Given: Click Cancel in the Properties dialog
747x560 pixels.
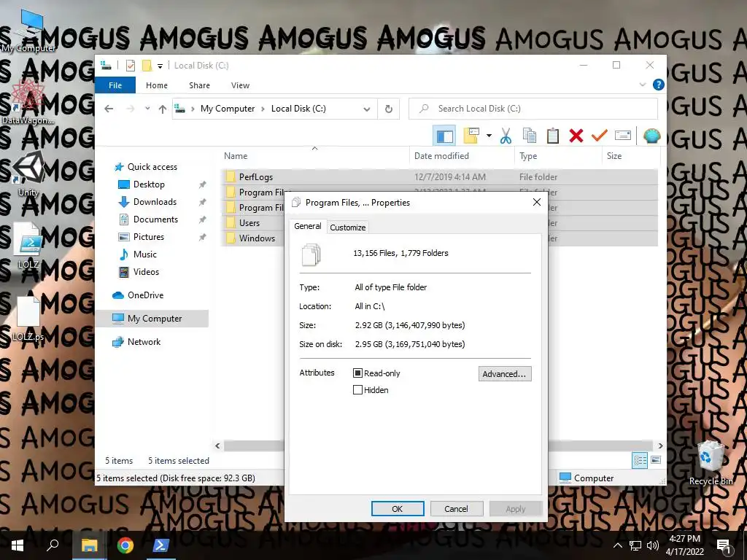Looking at the screenshot, I should (456, 508).
